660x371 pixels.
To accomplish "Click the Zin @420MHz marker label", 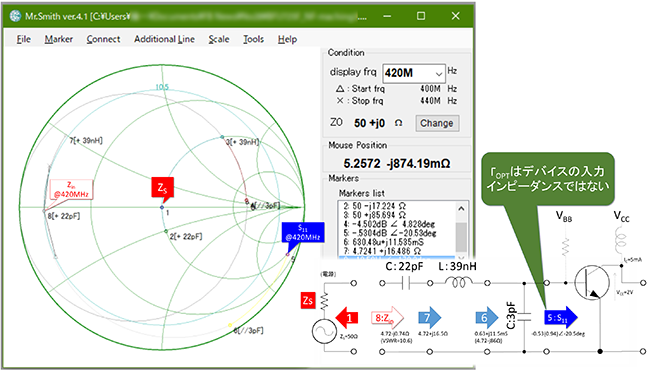I will coord(71,190).
